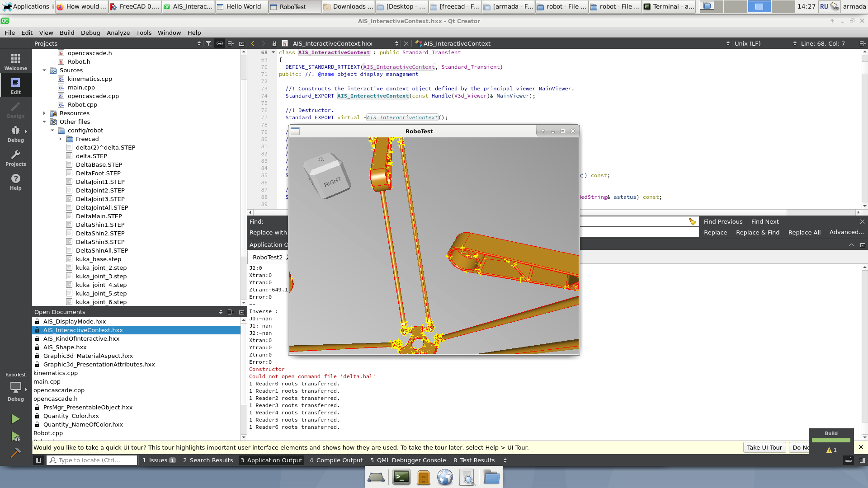868x488 pixels.
Task: Collapse the Other files node
Action: point(44,122)
